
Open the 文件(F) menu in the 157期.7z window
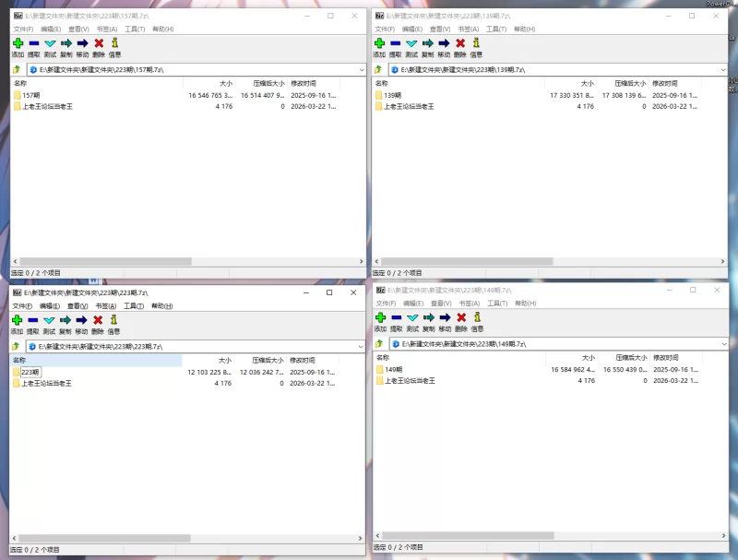pyautogui.click(x=23, y=30)
